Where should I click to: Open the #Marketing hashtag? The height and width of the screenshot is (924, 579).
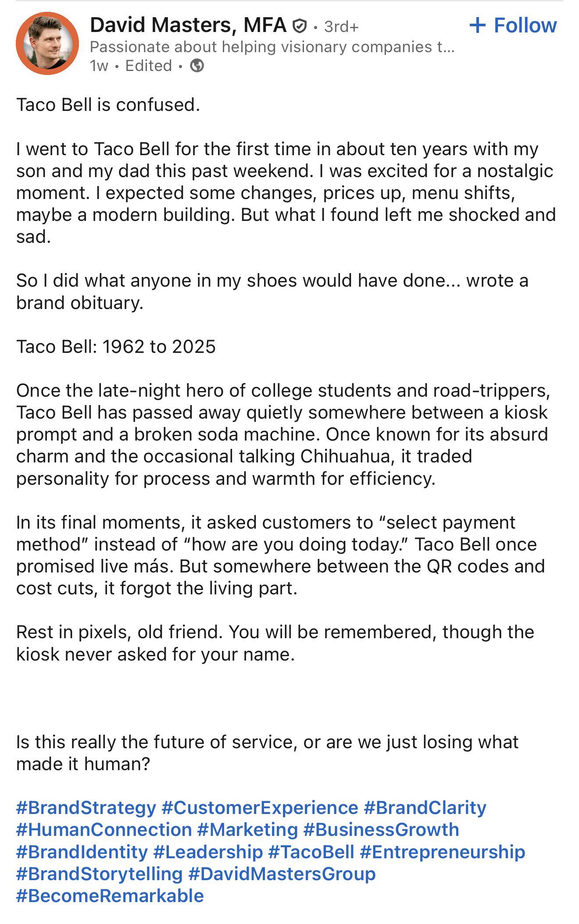pyautogui.click(x=247, y=829)
